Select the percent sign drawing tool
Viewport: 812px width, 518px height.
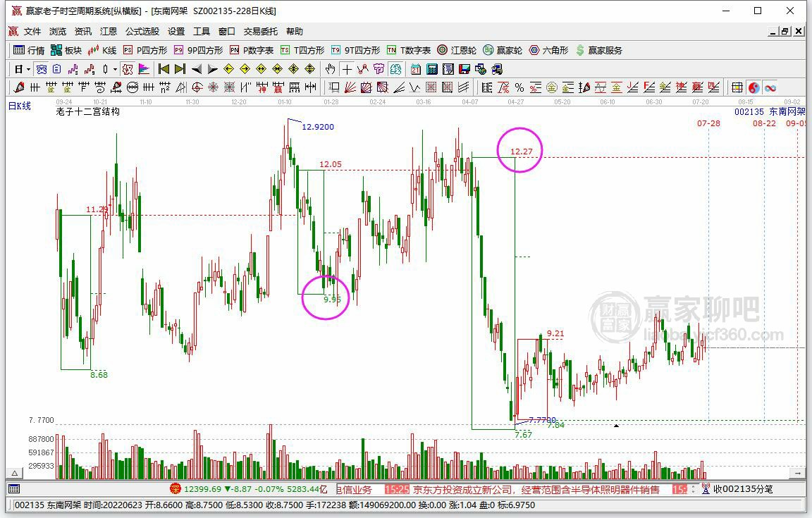coord(519,87)
